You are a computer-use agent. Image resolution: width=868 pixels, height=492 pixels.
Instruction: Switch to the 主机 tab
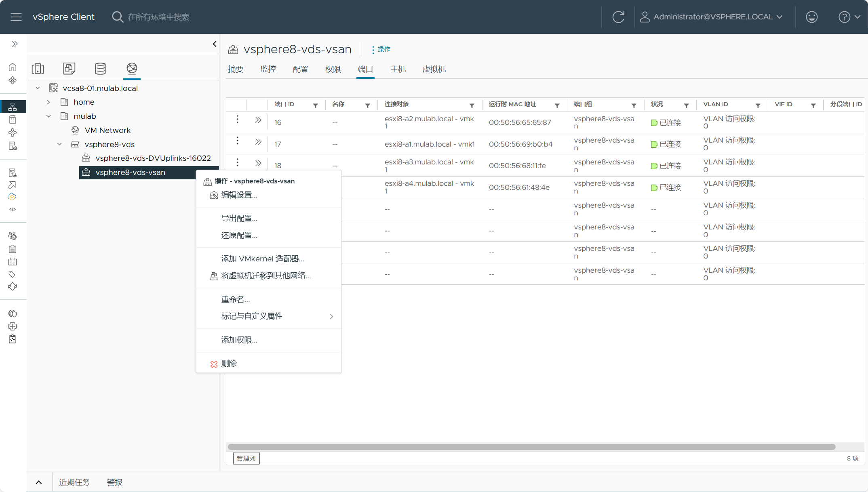click(398, 69)
